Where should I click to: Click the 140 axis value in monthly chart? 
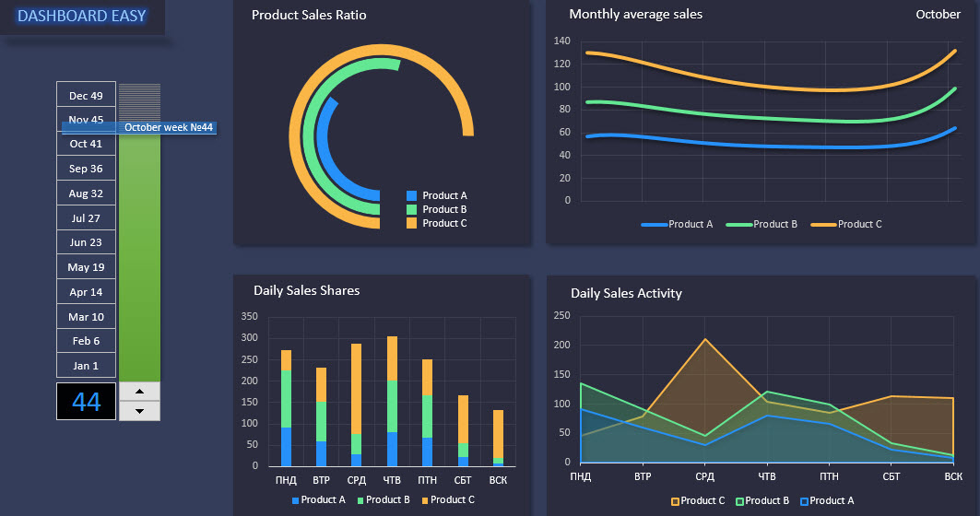click(x=561, y=41)
